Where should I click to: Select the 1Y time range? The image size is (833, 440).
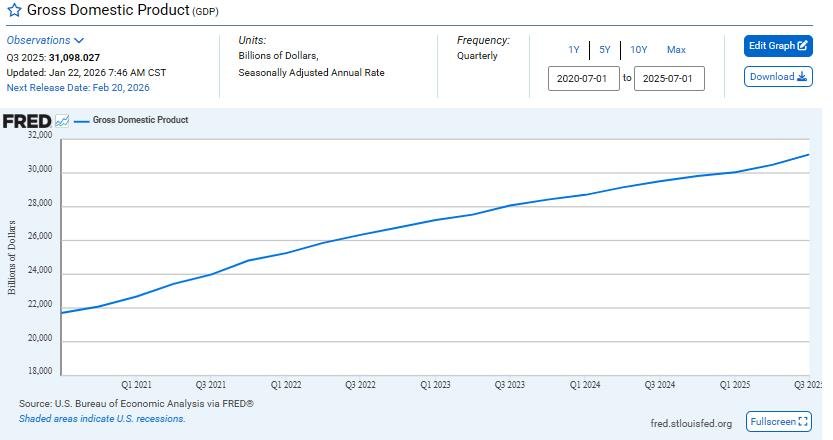click(x=574, y=50)
